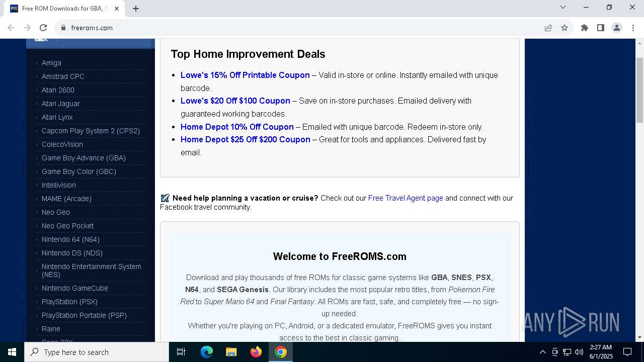Select Nintendo 64 (N64) in sidebar
The image size is (644, 362).
tap(70, 239)
